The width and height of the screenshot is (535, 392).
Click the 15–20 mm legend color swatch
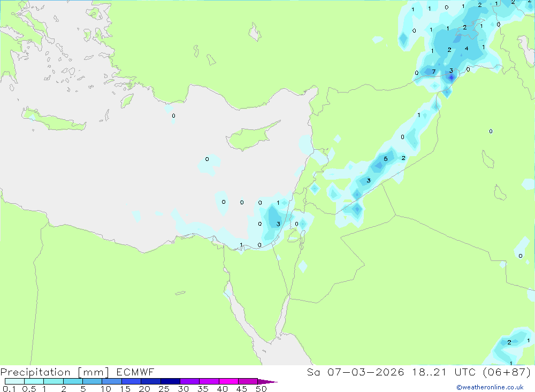click(x=132, y=381)
